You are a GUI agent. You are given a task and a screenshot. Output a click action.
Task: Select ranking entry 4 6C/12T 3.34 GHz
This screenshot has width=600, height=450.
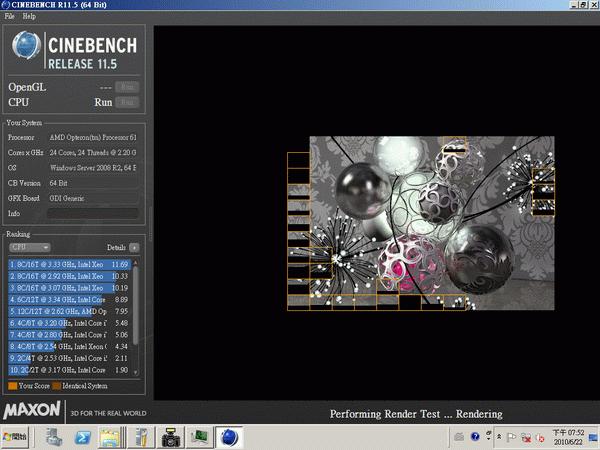tap(69, 300)
